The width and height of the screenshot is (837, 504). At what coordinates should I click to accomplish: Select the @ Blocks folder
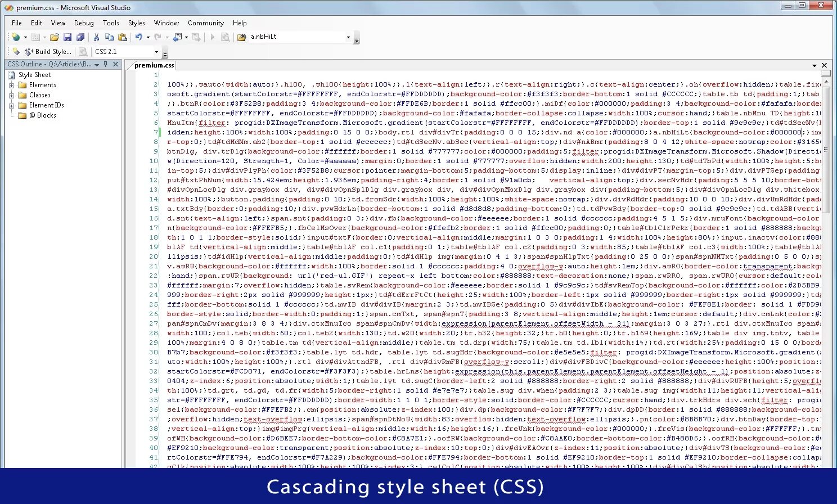42,115
